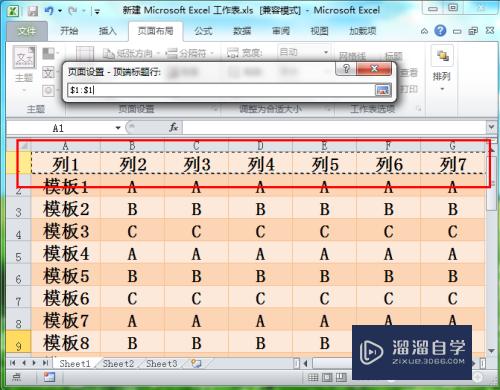
Task: Open the 分隔符 breaks dropdown
Action: tap(211, 53)
